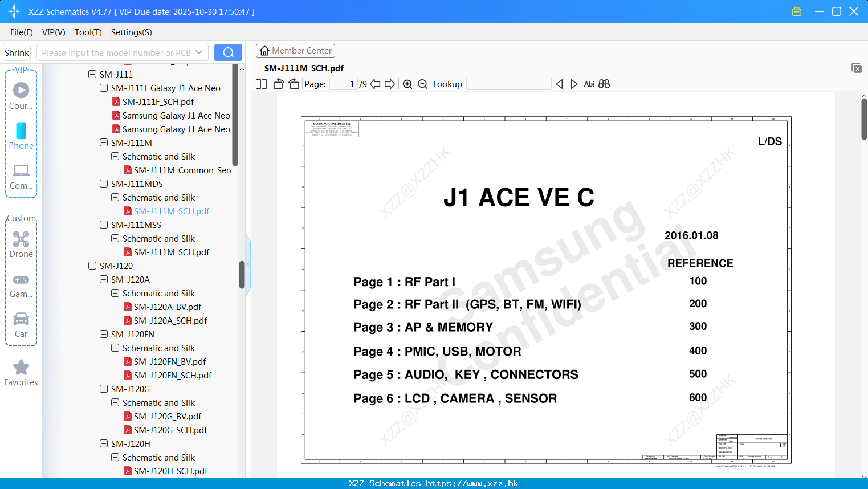Toggle two-page view icon

click(x=261, y=84)
